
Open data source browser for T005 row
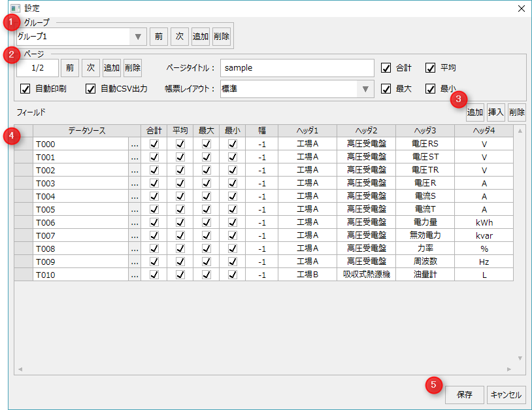pos(135,210)
